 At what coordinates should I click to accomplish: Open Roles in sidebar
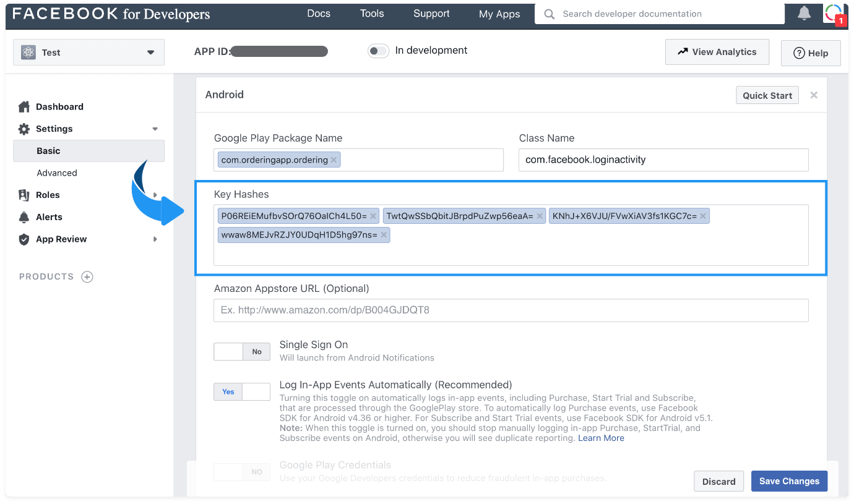click(48, 195)
